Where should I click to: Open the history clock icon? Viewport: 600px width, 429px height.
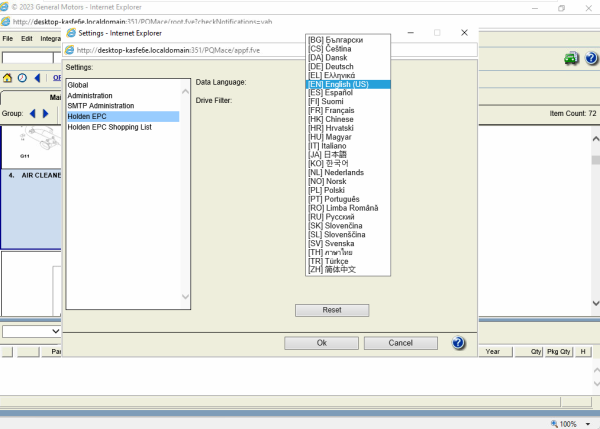[22, 77]
